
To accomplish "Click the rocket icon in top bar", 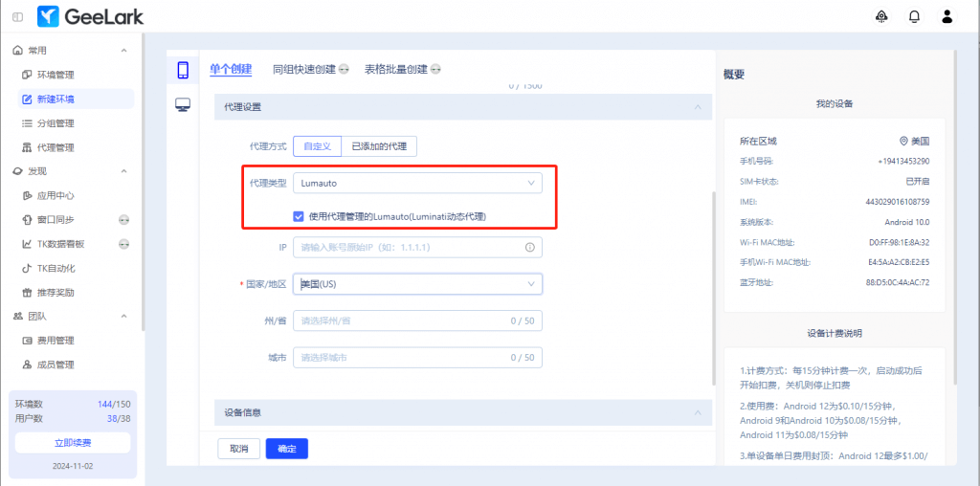I will (881, 16).
